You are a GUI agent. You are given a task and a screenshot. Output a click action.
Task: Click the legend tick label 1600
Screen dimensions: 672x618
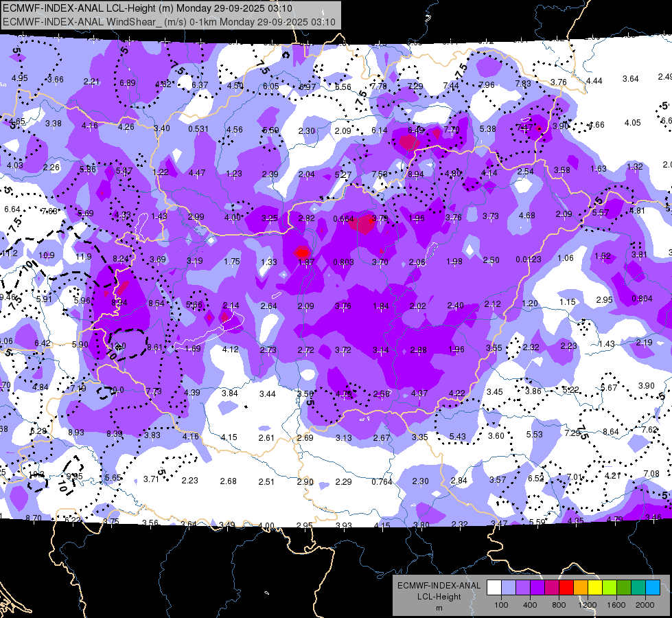(616, 605)
